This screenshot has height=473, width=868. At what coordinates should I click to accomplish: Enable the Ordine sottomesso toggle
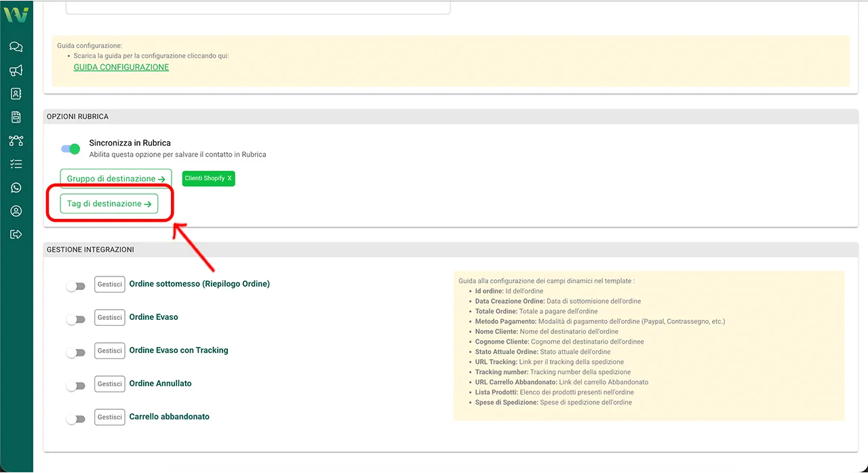76,287
